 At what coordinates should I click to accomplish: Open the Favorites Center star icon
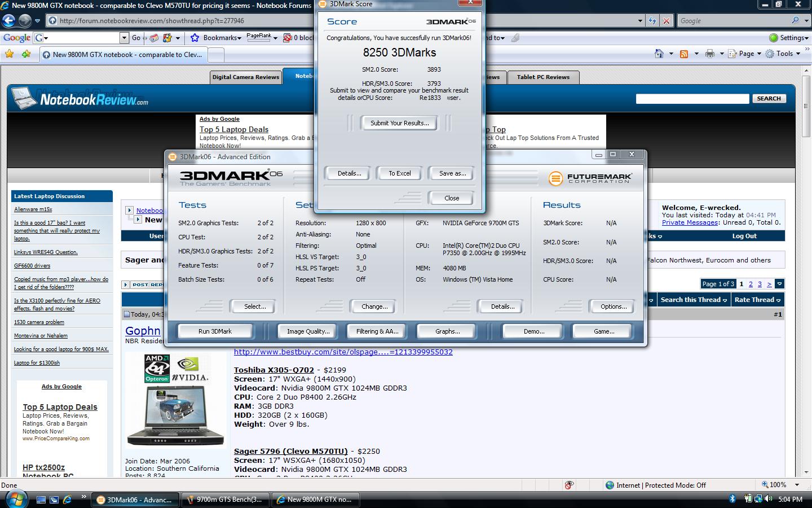point(10,54)
